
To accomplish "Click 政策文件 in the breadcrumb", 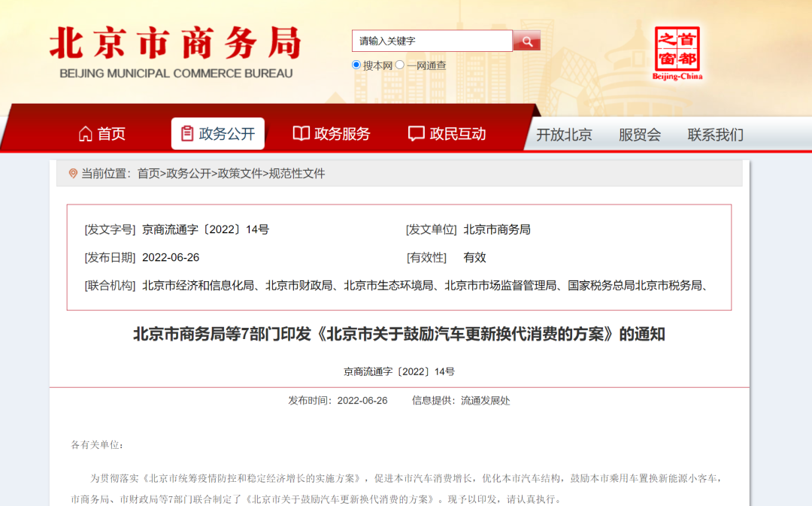I will click(240, 174).
